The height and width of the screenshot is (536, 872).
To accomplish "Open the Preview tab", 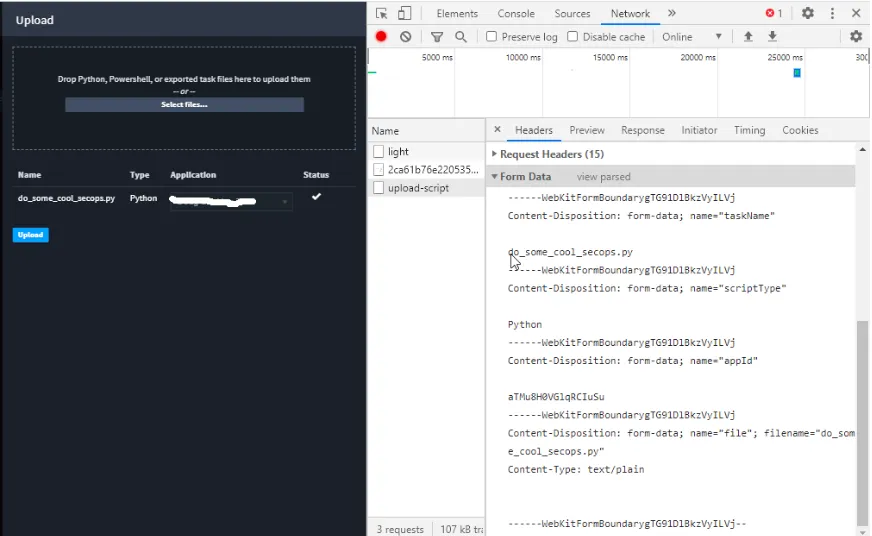I will point(587,130).
